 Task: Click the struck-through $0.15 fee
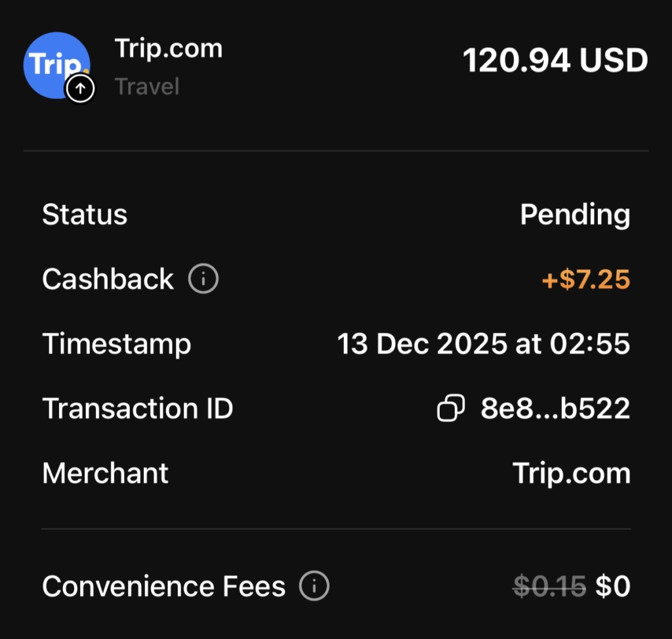(x=549, y=586)
